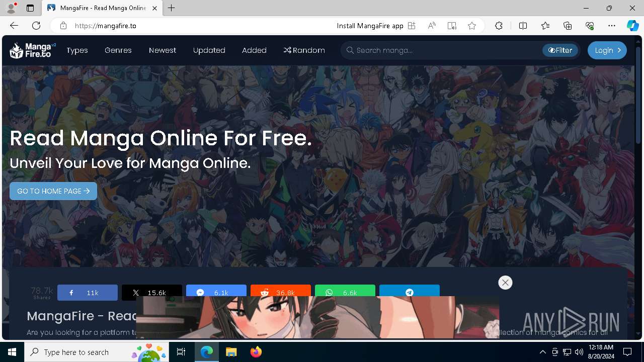The width and height of the screenshot is (644, 362).
Task: Click the Login button
Action: [x=607, y=50]
